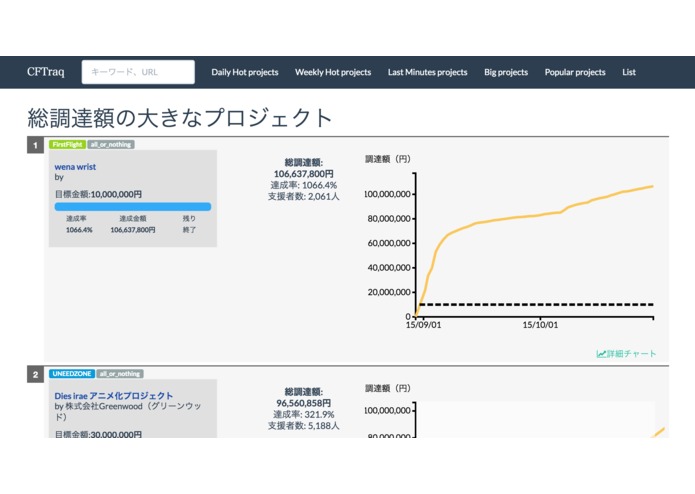The image size is (695, 494).
Task: Click all_or_nothing tag on Dies irae
Action: point(120,374)
